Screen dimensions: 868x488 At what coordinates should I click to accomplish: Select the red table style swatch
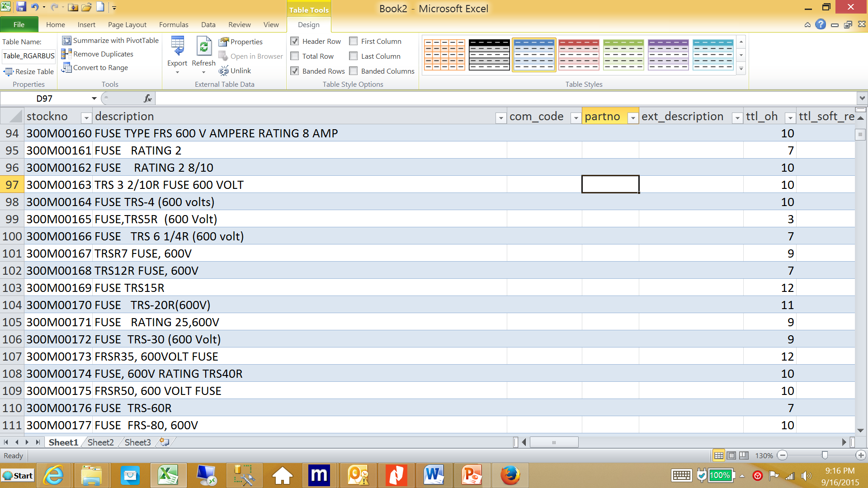(x=578, y=55)
